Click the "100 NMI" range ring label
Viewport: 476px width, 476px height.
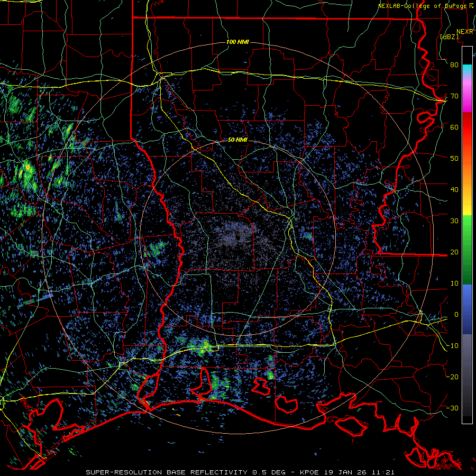237,42
